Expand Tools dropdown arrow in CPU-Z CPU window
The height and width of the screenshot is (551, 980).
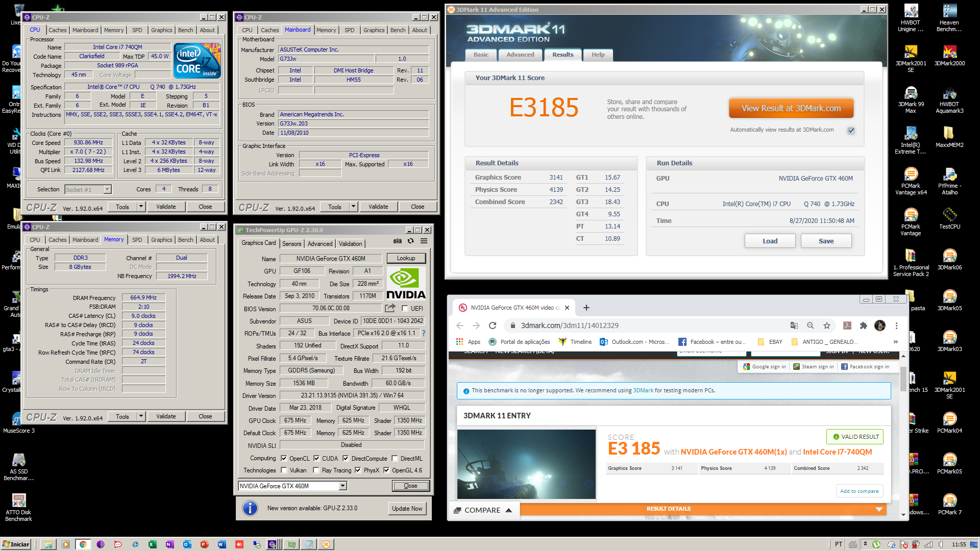click(x=141, y=207)
